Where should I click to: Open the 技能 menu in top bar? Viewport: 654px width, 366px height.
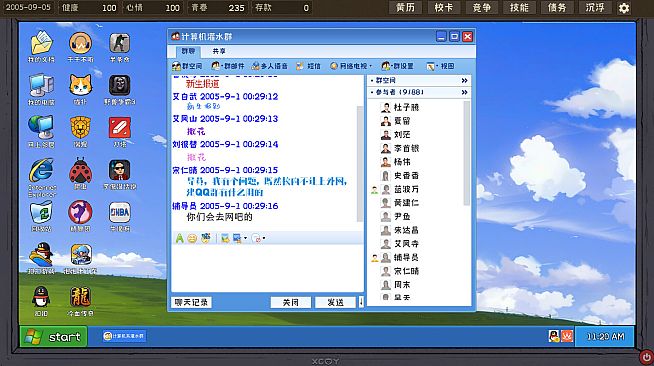[519, 8]
